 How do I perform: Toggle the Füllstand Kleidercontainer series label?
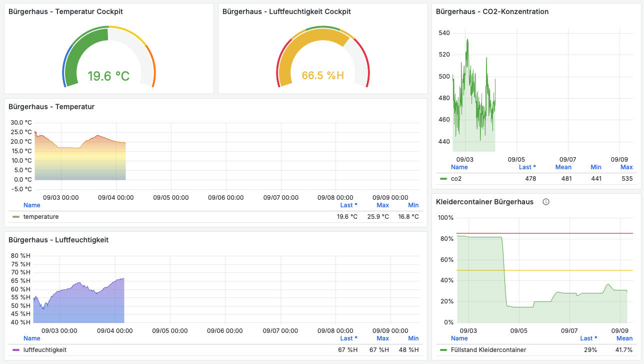(488, 350)
